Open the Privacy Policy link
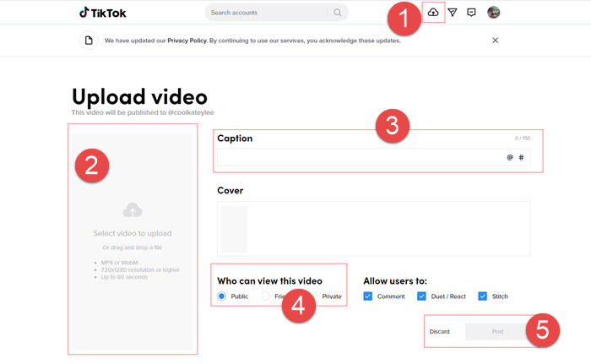This screenshot has height=364, width=591. pos(189,41)
